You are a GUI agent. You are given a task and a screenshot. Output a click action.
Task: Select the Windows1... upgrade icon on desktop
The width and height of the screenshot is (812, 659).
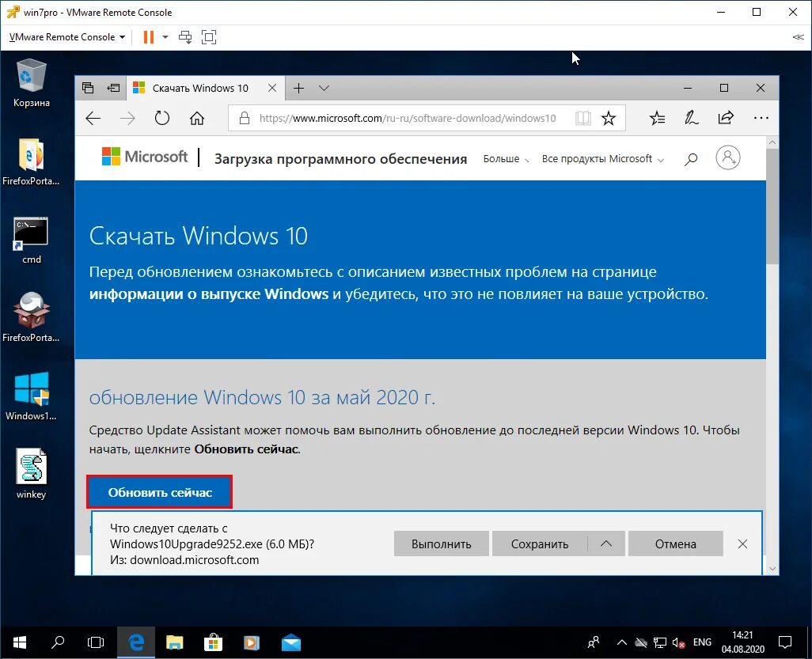[x=31, y=396]
